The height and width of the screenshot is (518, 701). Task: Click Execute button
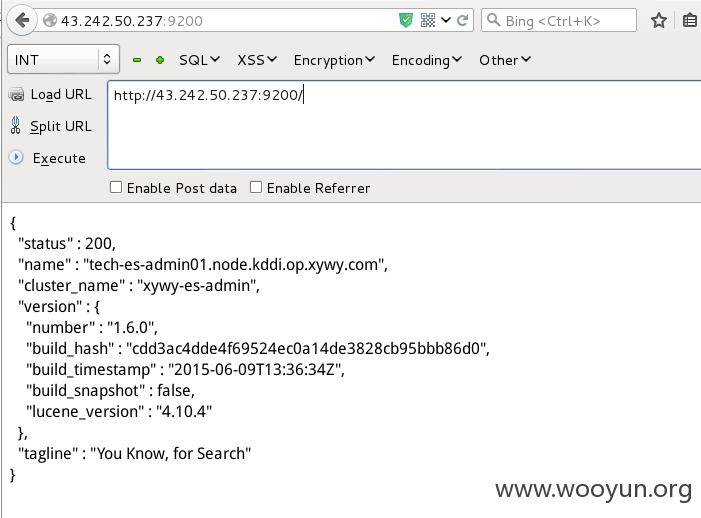(47, 158)
